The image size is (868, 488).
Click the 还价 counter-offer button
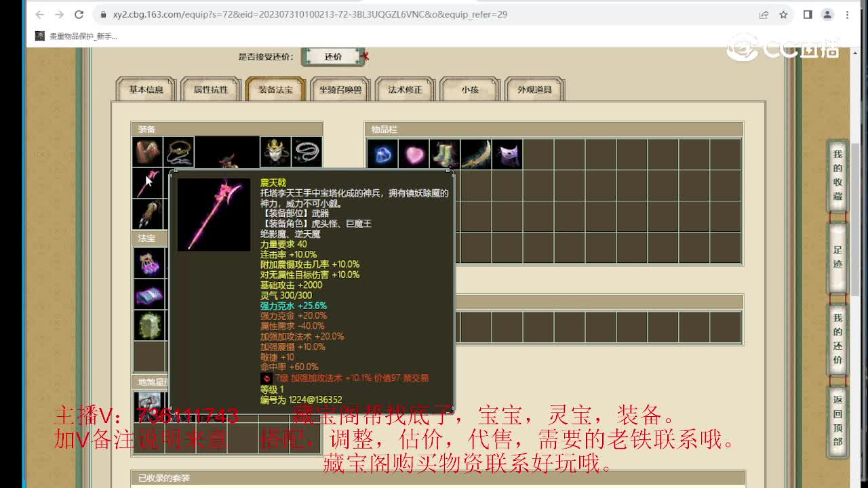[x=333, y=57]
